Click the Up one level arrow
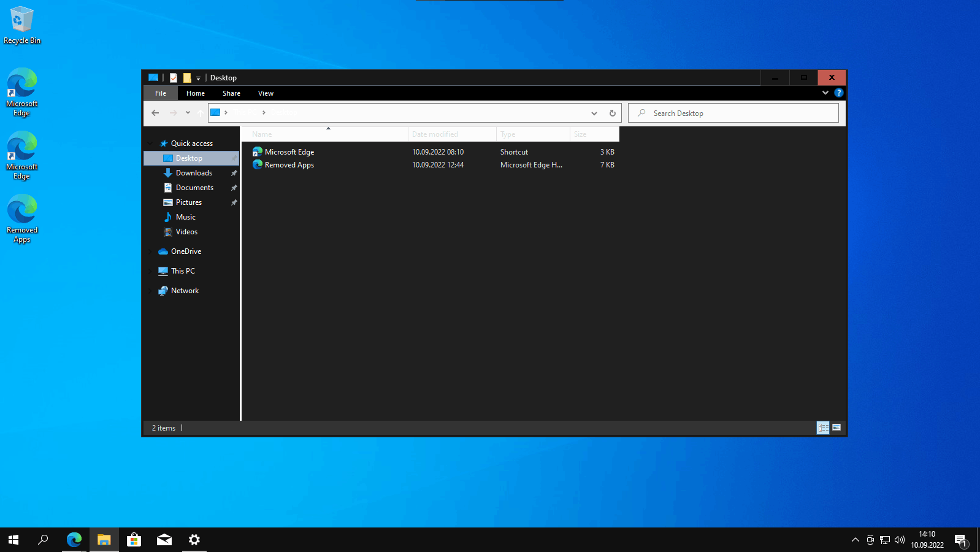 pos(201,113)
